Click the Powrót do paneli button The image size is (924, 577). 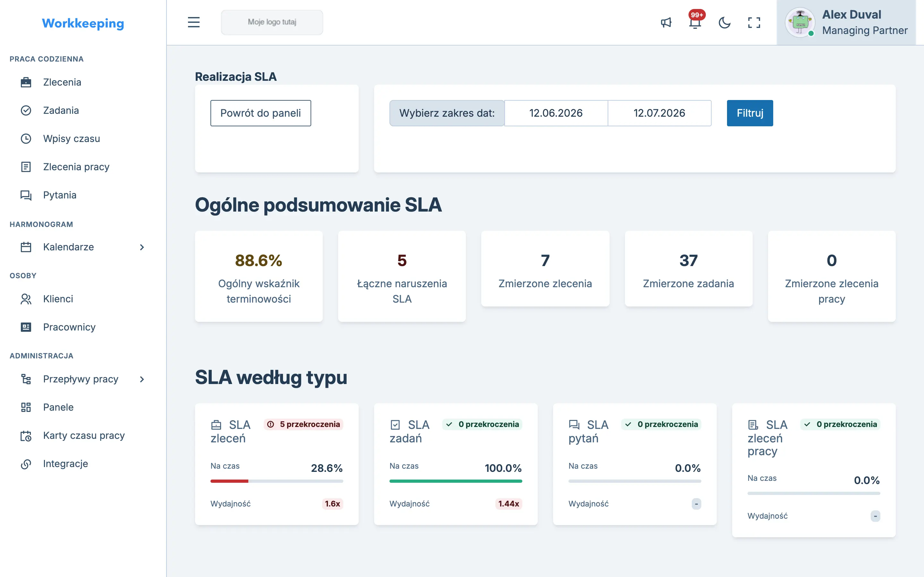(261, 113)
